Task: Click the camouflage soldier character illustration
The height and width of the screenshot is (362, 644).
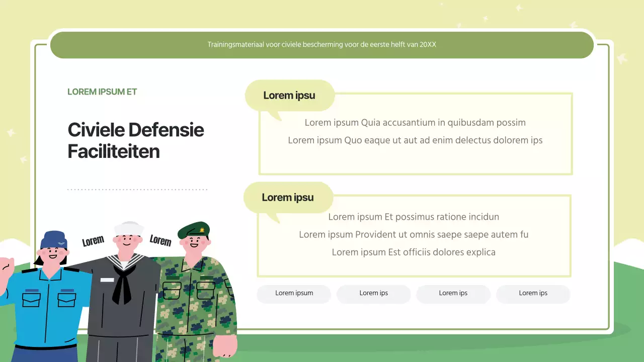Action: (x=196, y=297)
